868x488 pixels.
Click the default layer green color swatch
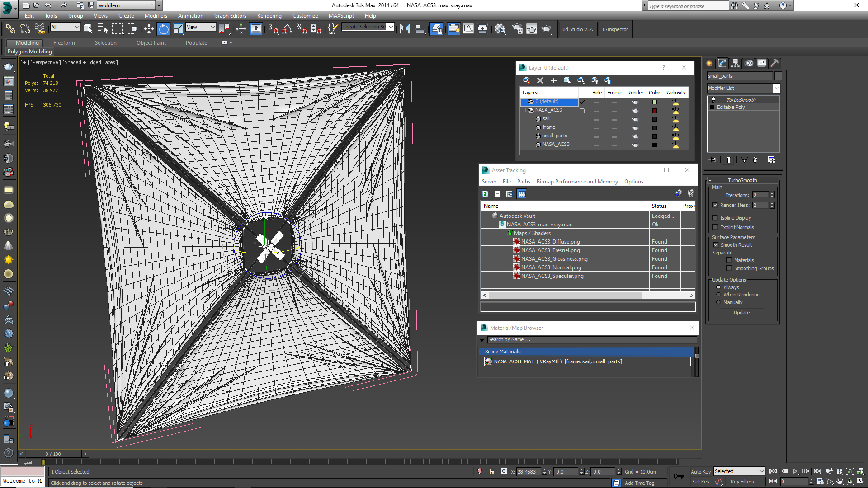[x=654, y=102]
